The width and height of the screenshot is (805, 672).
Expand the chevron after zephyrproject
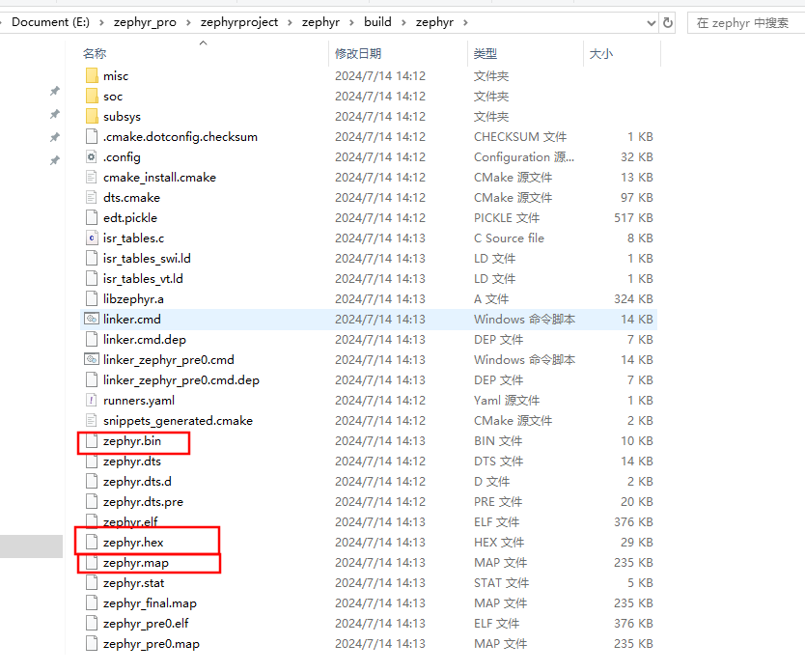click(291, 22)
